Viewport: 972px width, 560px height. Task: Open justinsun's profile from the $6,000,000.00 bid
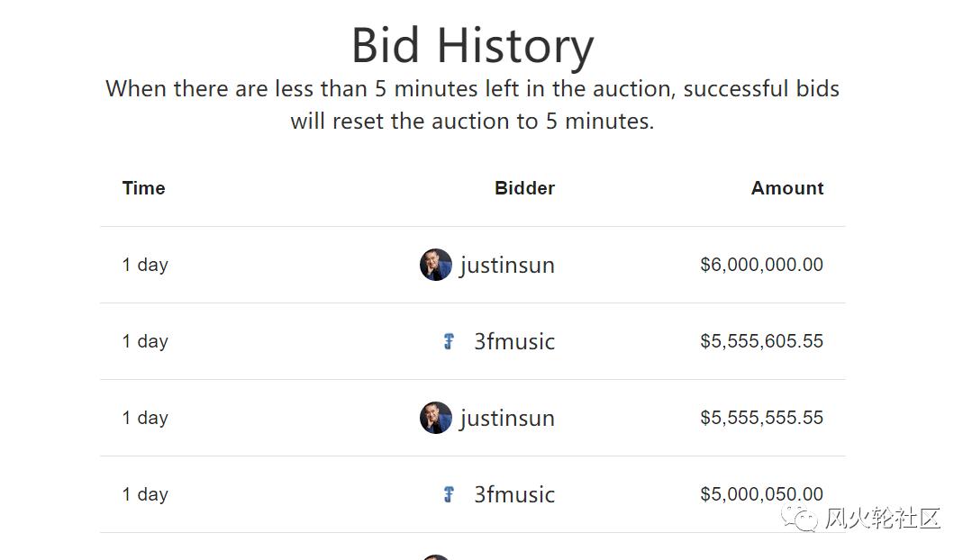[507, 266]
